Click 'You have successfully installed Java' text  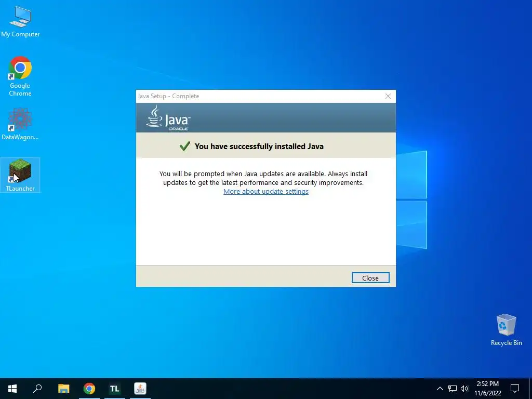point(259,147)
